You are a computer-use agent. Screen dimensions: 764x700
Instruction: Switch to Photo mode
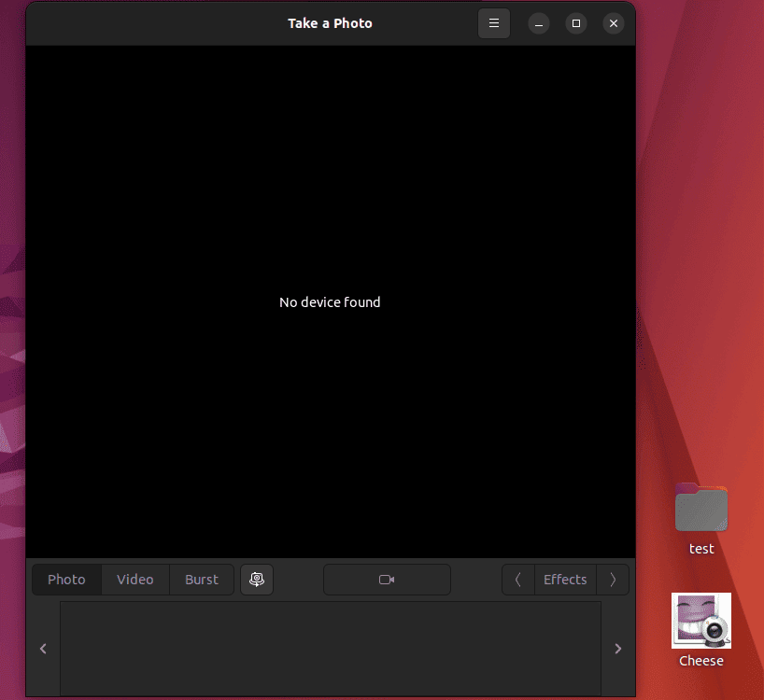66,579
